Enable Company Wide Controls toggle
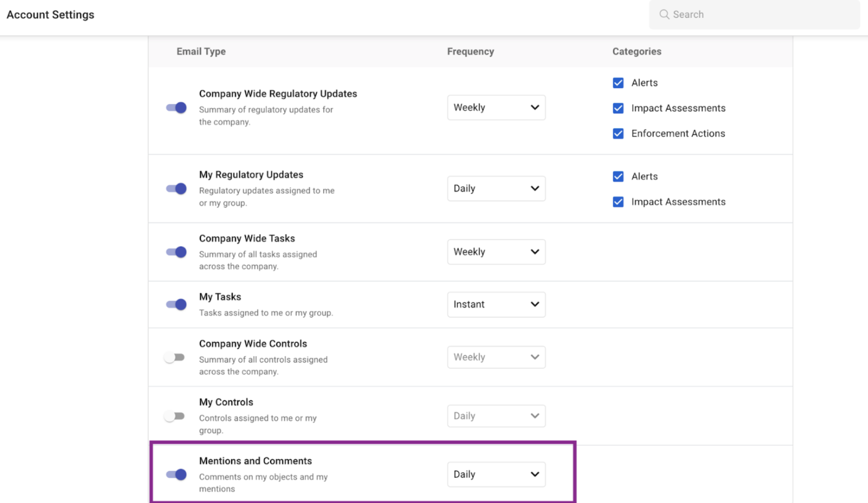 pyautogui.click(x=175, y=357)
